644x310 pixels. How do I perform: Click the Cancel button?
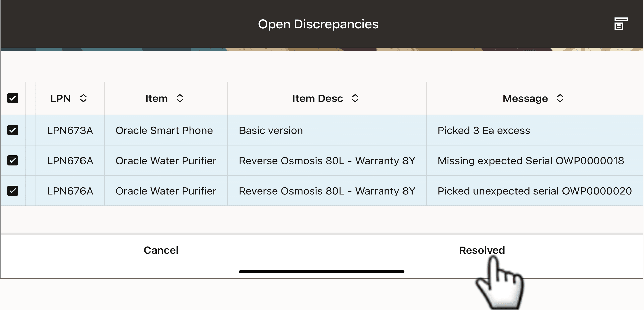161,250
